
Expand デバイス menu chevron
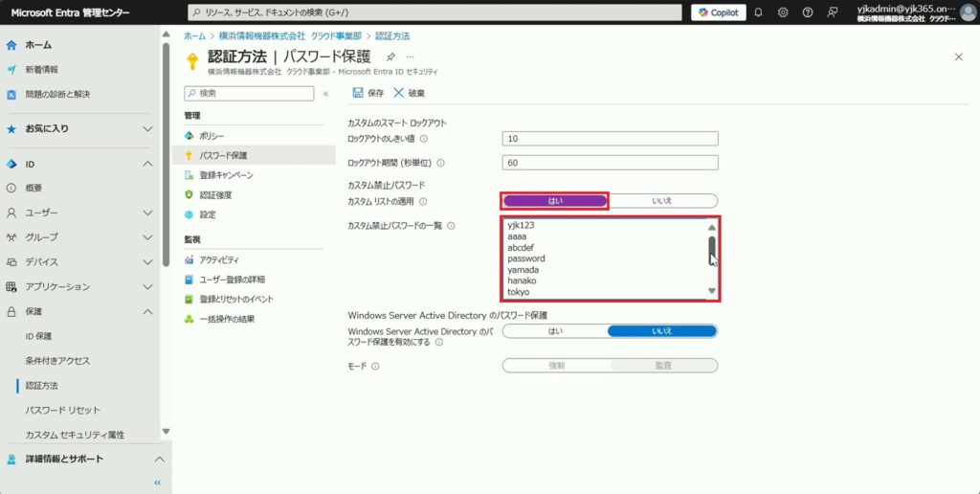click(x=147, y=262)
